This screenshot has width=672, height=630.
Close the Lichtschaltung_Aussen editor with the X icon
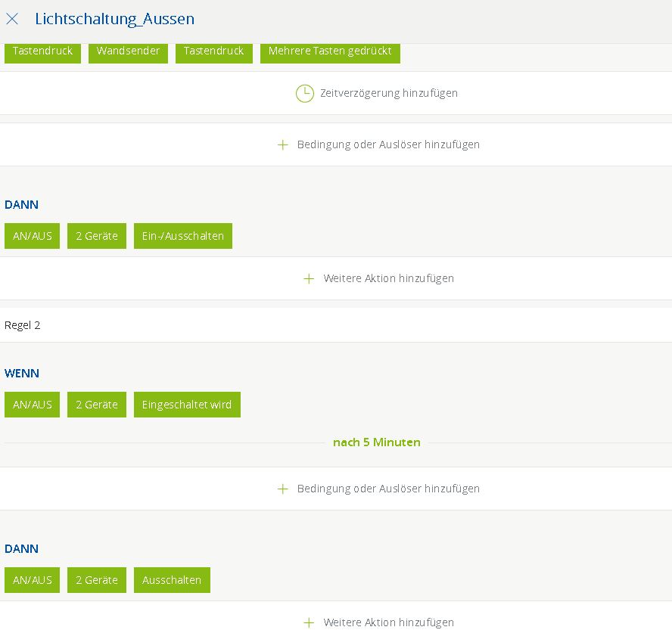[x=12, y=19]
